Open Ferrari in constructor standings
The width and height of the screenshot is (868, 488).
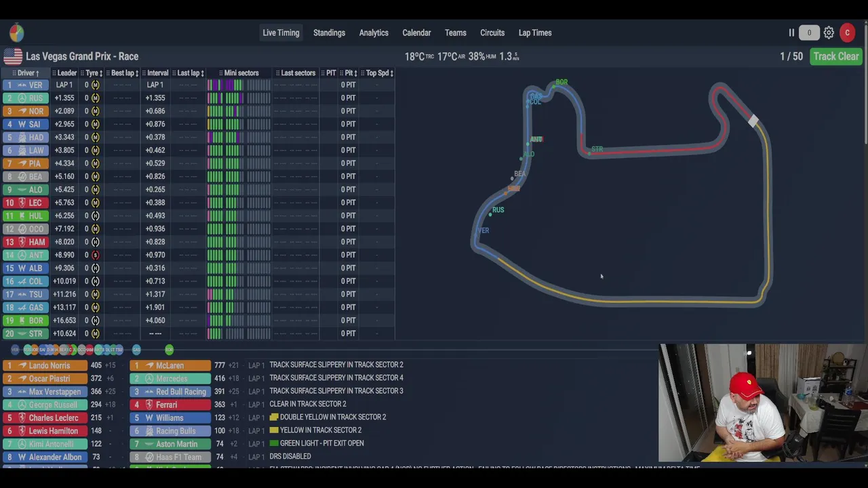coord(170,405)
